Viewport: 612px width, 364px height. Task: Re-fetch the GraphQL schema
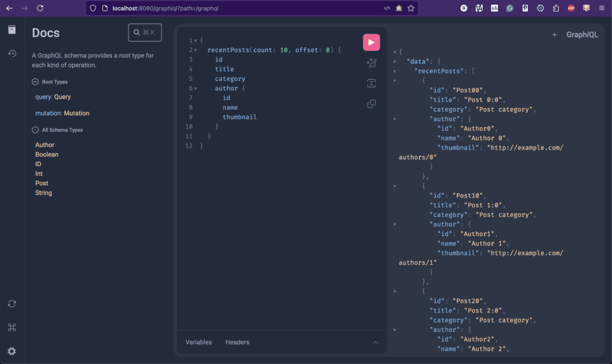click(x=11, y=304)
